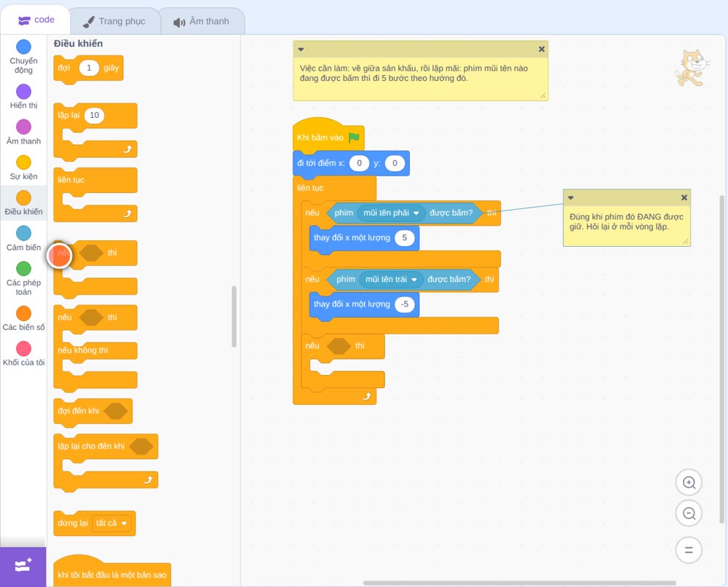Reset workspace zoom to default
728x587 pixels.
[689, 550]
